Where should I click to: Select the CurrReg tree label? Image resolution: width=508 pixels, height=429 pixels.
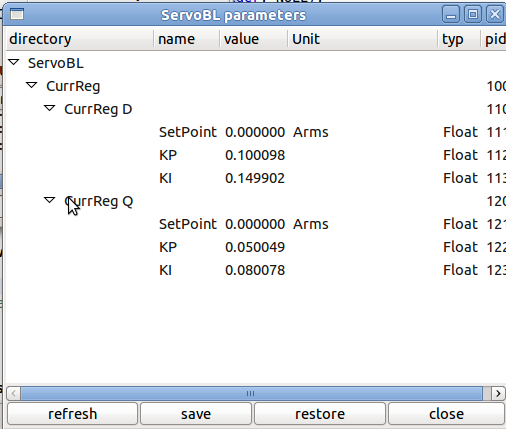tap(73, 87)
